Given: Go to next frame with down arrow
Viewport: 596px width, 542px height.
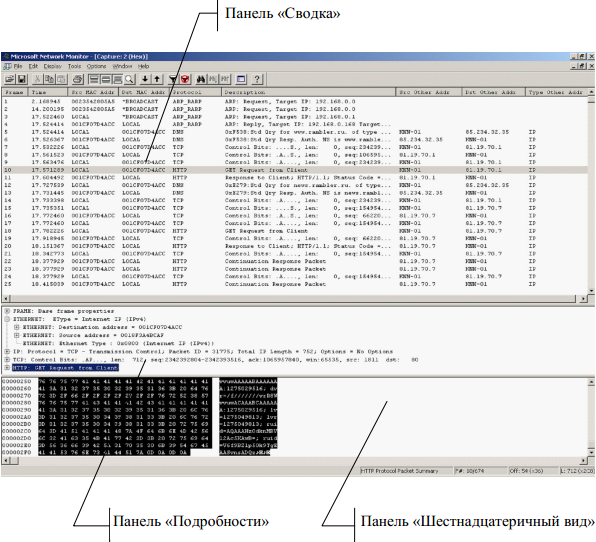Looking at the screenshot, I should pos(144,79).
